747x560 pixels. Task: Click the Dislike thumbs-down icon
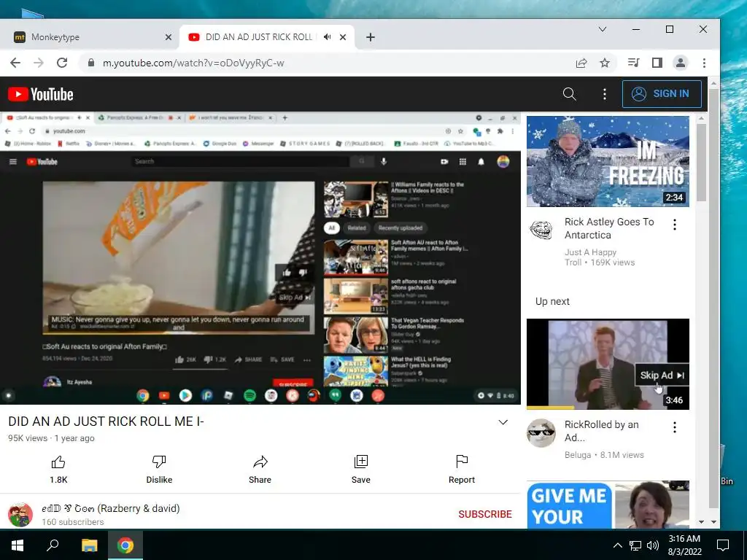pyautogui.click(x=159, y=462)
